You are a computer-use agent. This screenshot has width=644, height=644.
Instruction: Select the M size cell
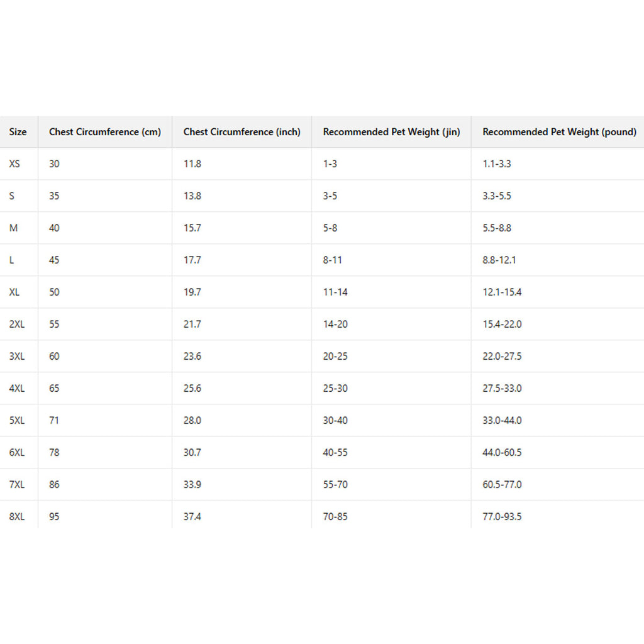point(13,228)
